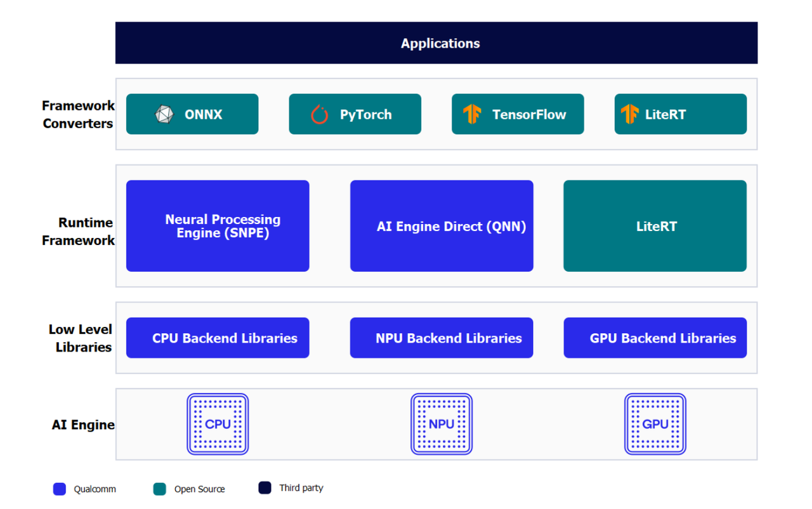Click the GPU Backend Libraries box

click(655, 338)
